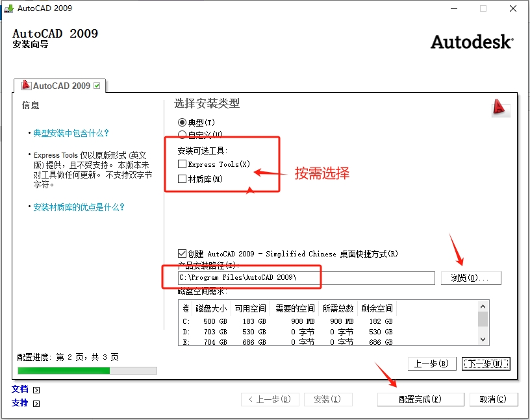530x420 pixels.
Task: Click the red AutoCAD icon on the tab
Action: tap(27, 85)
